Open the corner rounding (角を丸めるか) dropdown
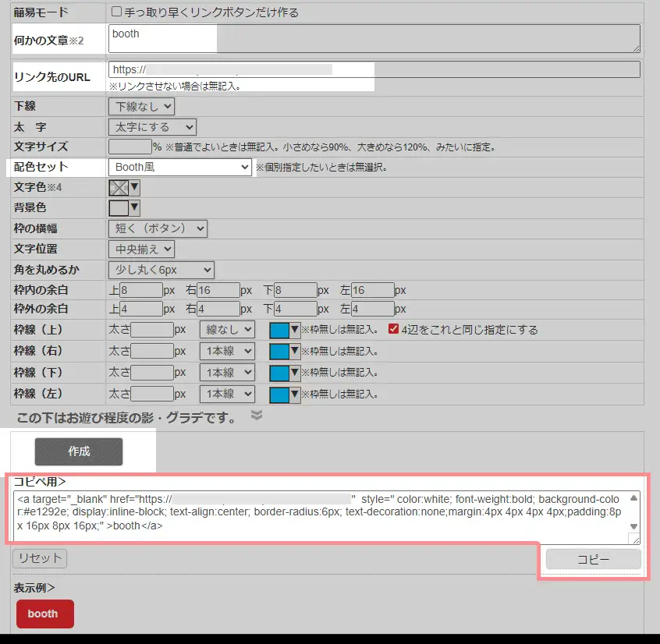The image size is (660, 644). 161,270
